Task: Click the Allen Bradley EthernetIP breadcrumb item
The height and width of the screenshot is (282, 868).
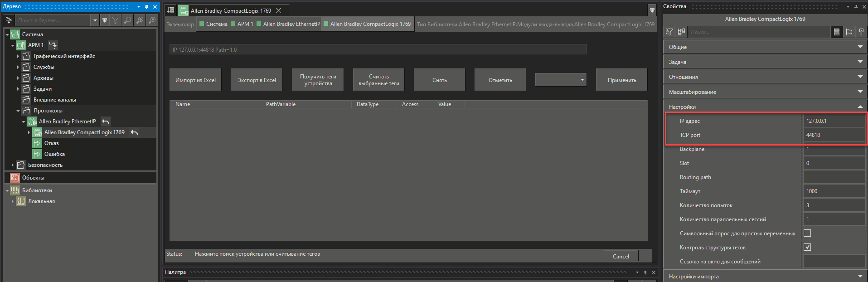Action: (288, 24)
